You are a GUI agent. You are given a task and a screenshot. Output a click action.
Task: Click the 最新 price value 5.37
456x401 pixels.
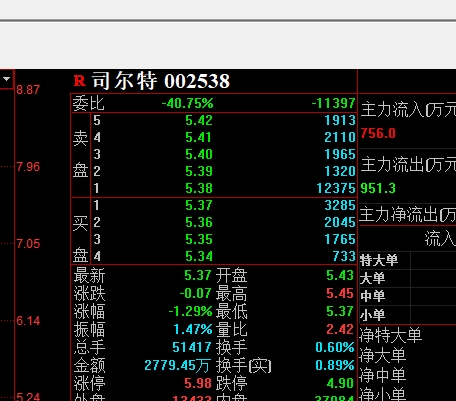pos(198,275)
